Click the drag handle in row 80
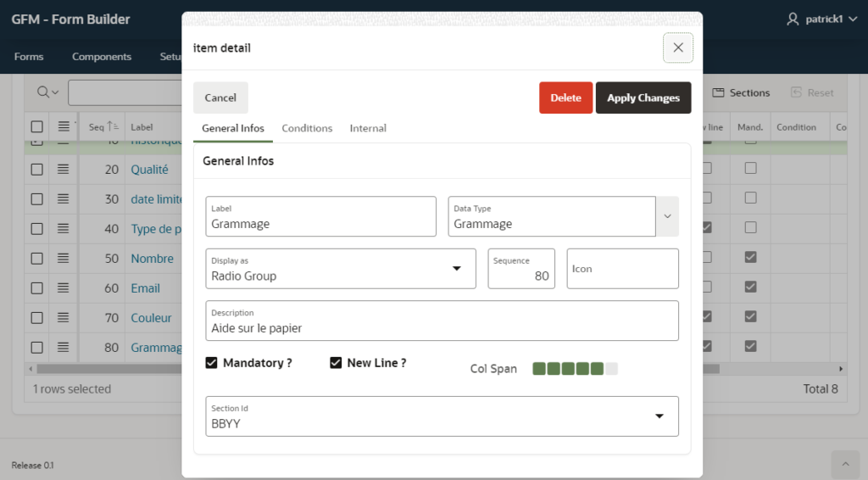The height and width of the screenshot is (480, 868). 63,347
